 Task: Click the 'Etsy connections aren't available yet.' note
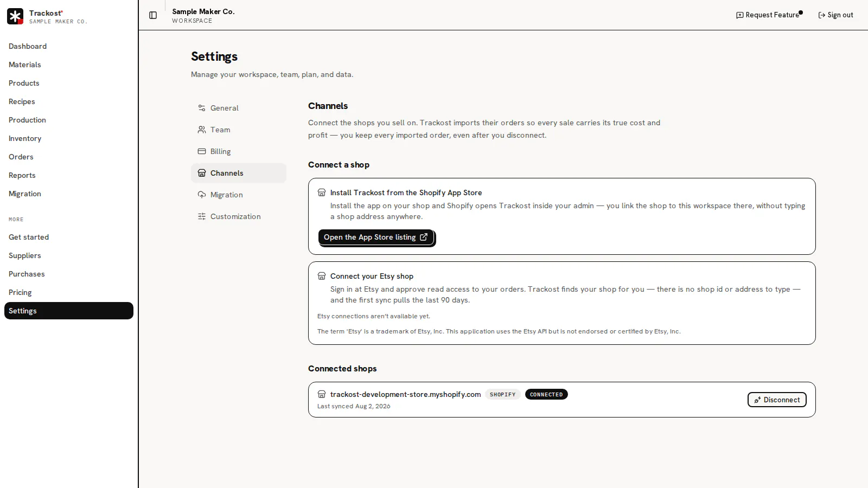tap(374, 316)
